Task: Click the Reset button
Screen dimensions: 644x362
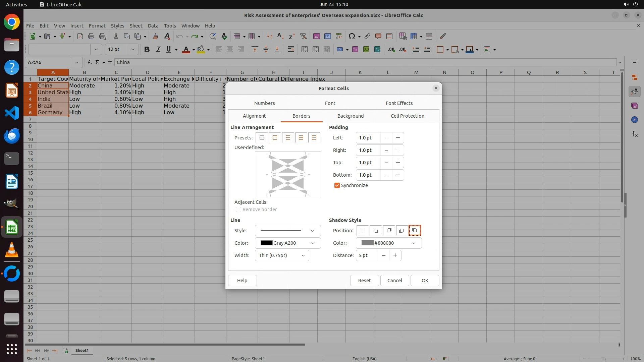Action: [x=364, y=281]
